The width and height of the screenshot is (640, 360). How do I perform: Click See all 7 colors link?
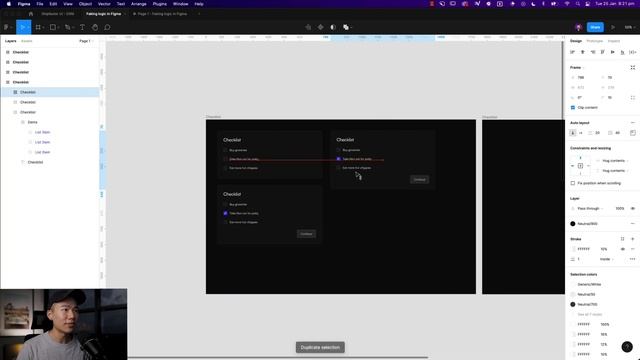[590, 315]
